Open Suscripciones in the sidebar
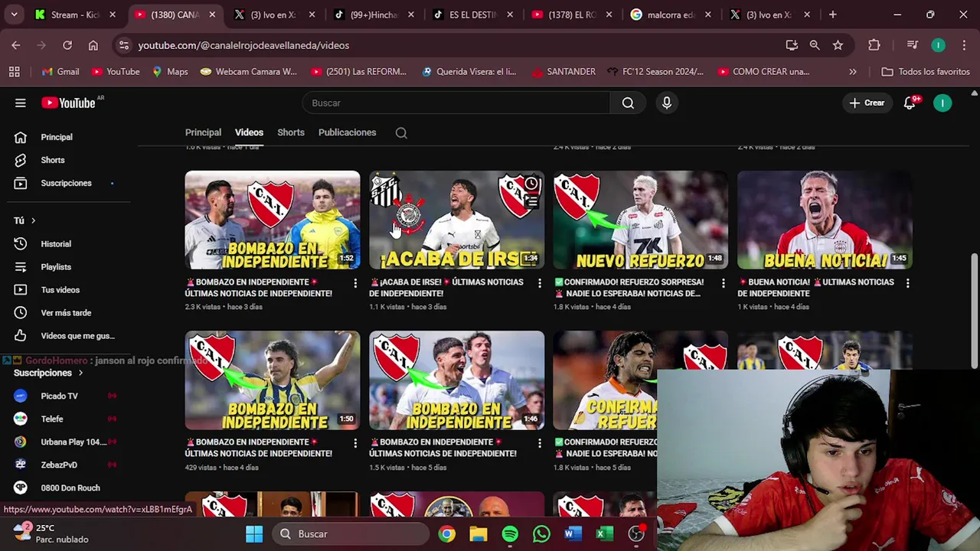The image size is (980, 551). click(66, 183)
